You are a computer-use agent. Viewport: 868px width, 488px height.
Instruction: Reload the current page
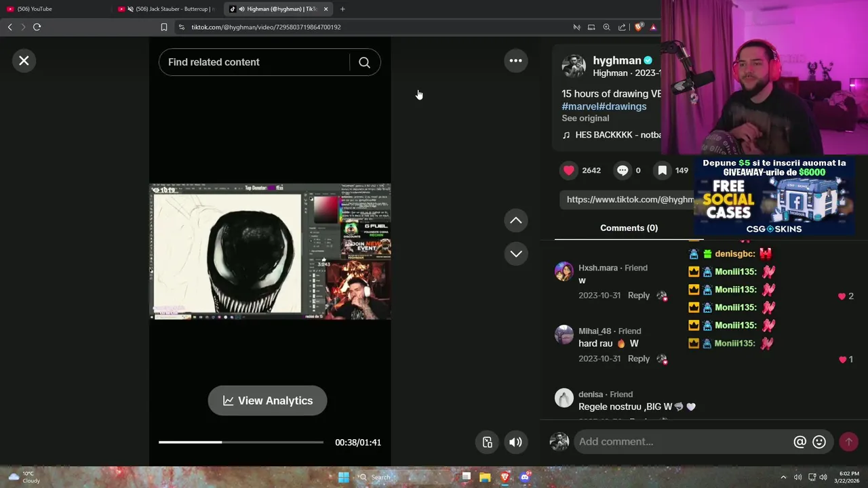[37, 27]
